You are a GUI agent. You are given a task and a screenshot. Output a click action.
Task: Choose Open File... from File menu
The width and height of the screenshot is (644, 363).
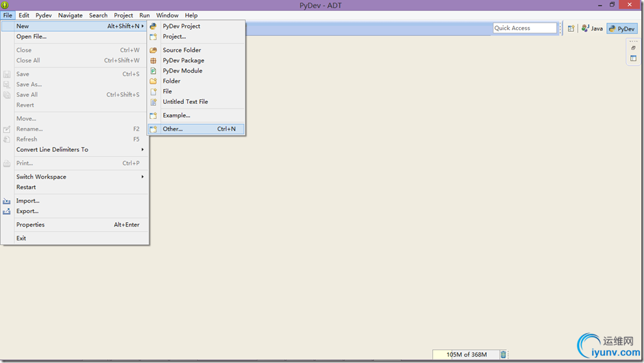click(x=74, y=36)
